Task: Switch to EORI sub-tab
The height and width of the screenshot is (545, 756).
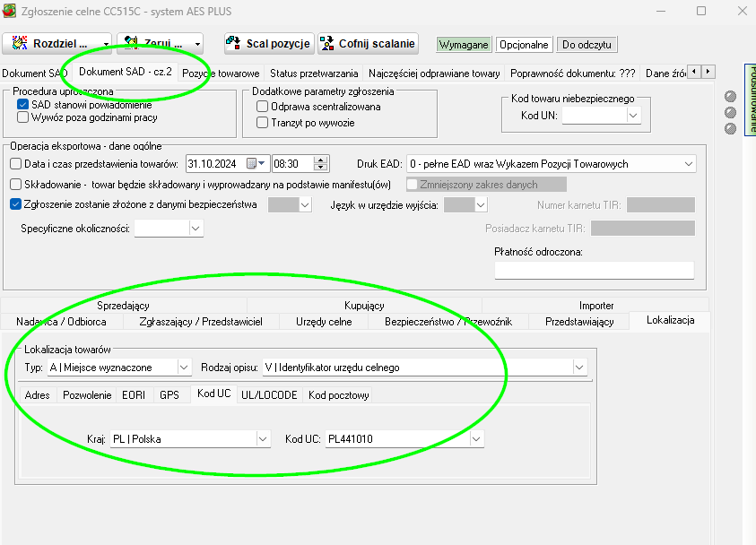Action: [134, 395]
